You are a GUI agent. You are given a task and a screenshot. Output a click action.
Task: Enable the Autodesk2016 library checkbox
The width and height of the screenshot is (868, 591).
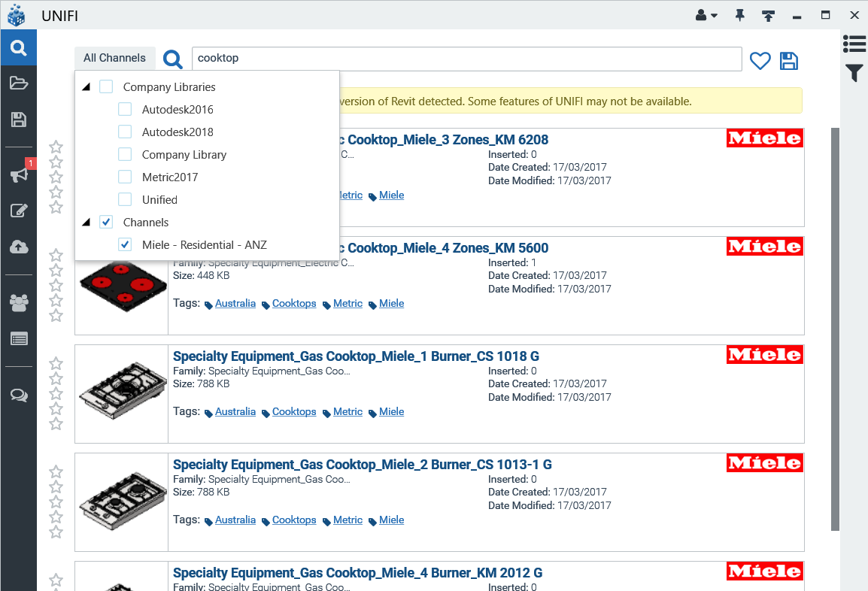pyautogui.click(x=125, y=110)
